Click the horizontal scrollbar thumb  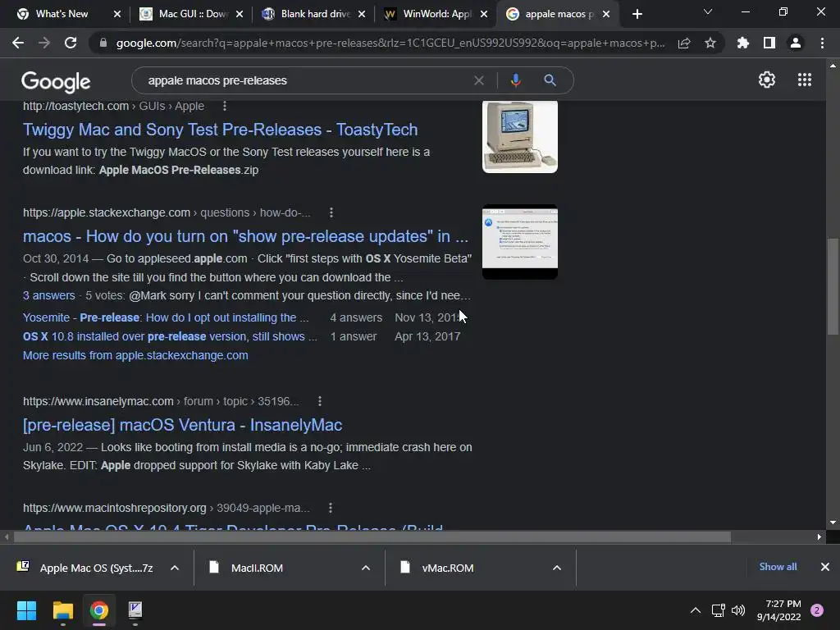(x=372, y=536)
